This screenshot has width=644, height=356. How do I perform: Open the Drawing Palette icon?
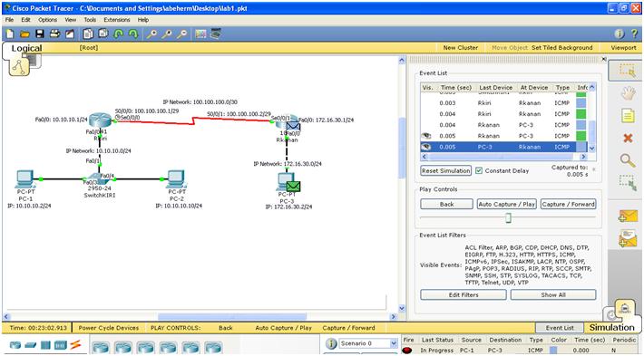(x=200, y=34)
